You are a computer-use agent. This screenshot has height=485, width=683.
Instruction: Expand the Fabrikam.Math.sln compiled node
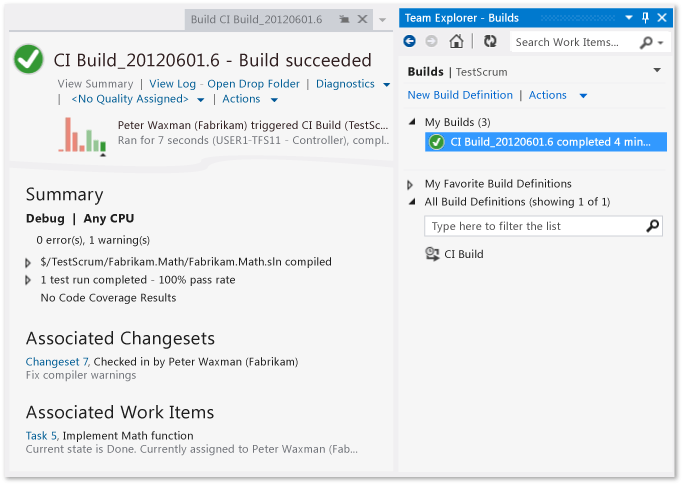(x=29, y=262)
